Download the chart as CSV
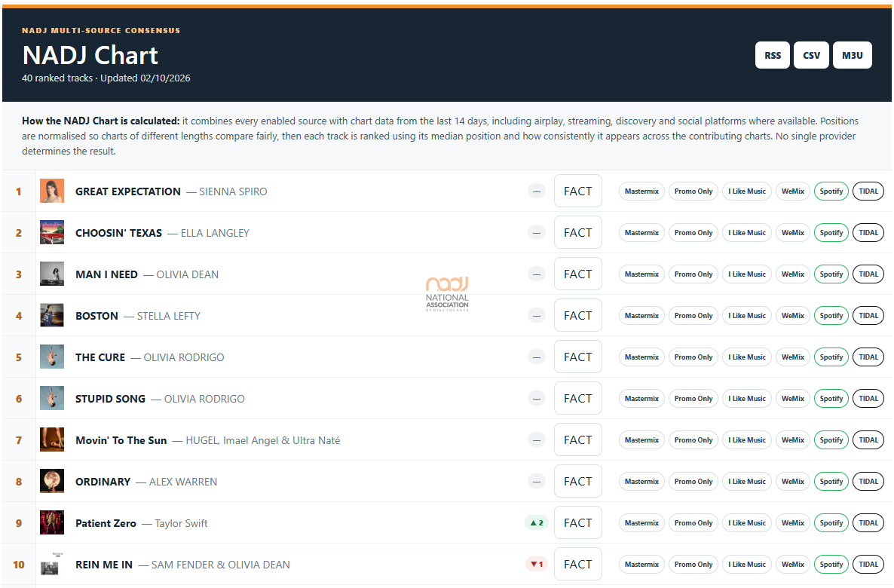The height and width of the screenshot is (588, 894). tap(811, 55)
